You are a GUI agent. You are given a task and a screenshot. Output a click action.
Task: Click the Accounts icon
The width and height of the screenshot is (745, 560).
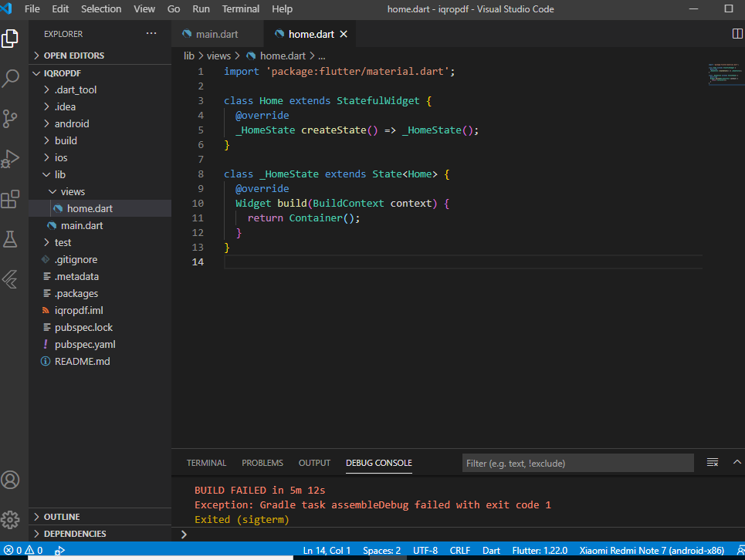11,480
